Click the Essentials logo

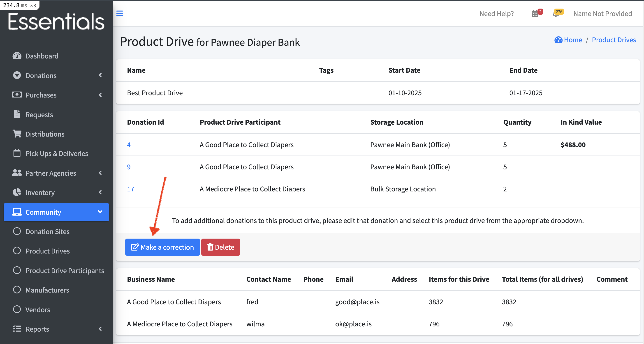coord(56,22)
